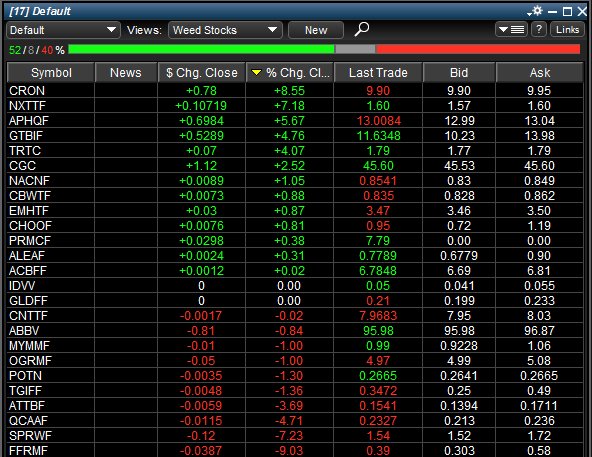Click the 52 percent advancers figure

[x=15, y=50]
